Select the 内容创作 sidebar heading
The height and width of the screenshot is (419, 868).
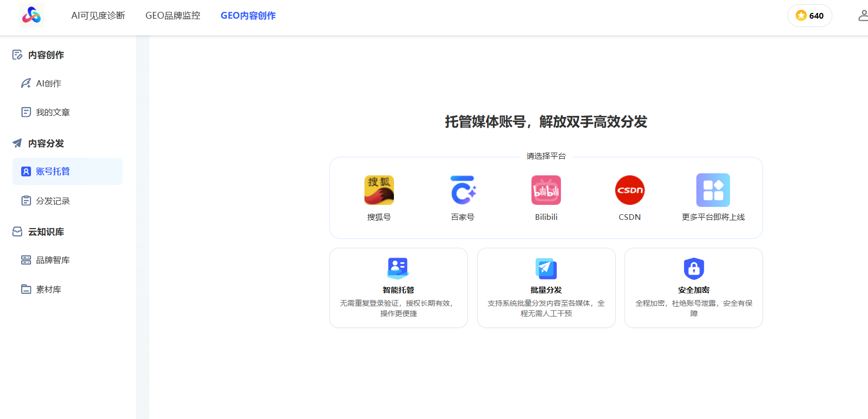[46, 55]
